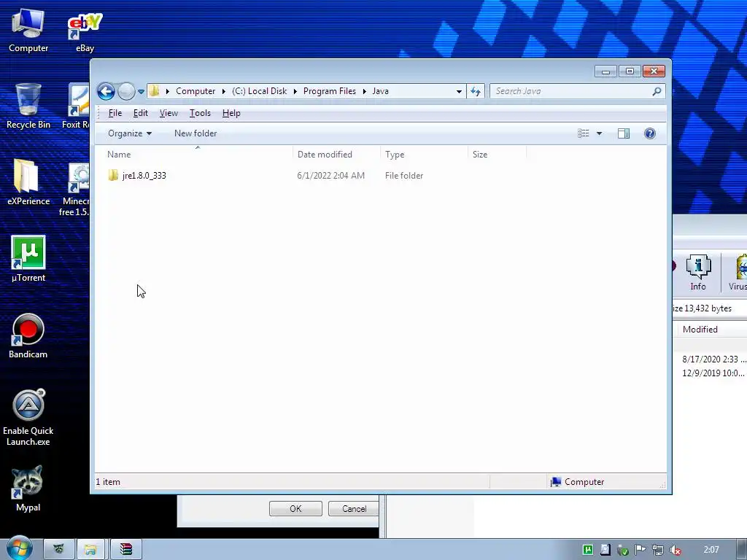Open the recent pages dropdown arrow
The height and width of the screenshot is (560, 747).
pyautogui.click(x=141, y=91)
